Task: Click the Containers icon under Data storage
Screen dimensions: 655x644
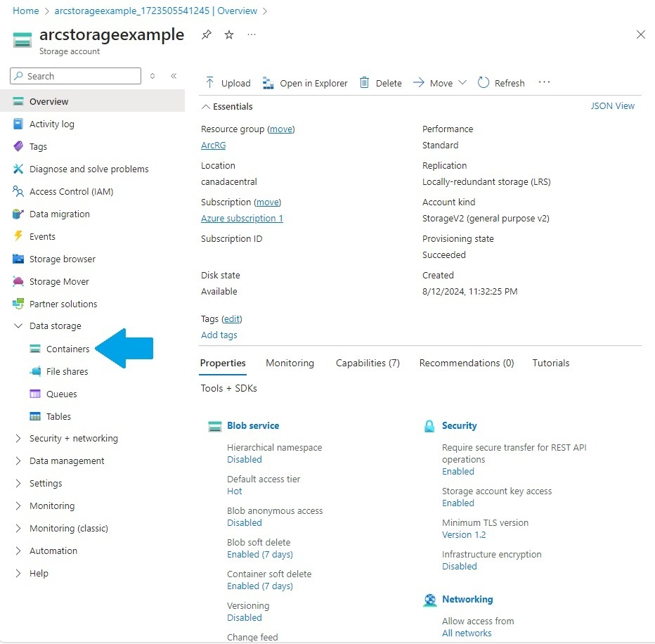Action: pyautogui.click(x=35, y=349)
